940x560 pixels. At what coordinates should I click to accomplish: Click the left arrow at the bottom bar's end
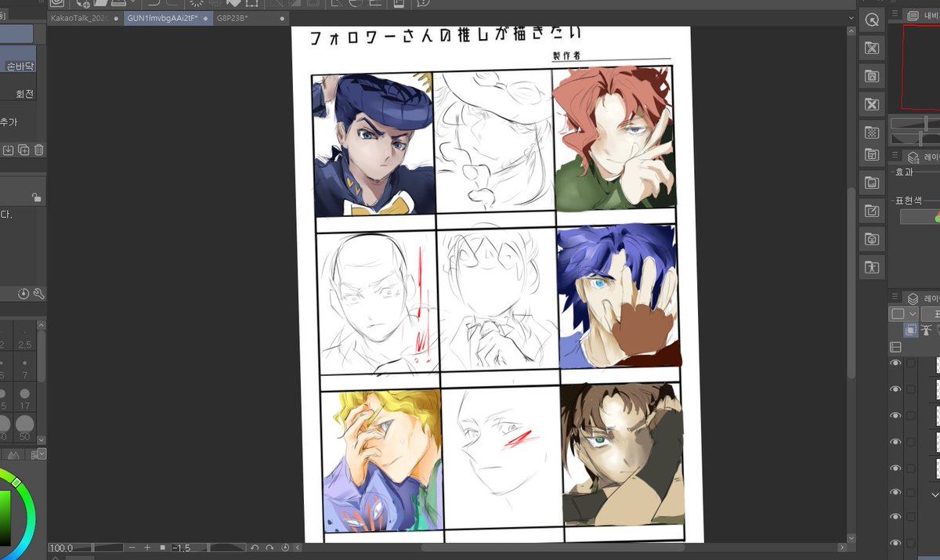coord(297,547)
